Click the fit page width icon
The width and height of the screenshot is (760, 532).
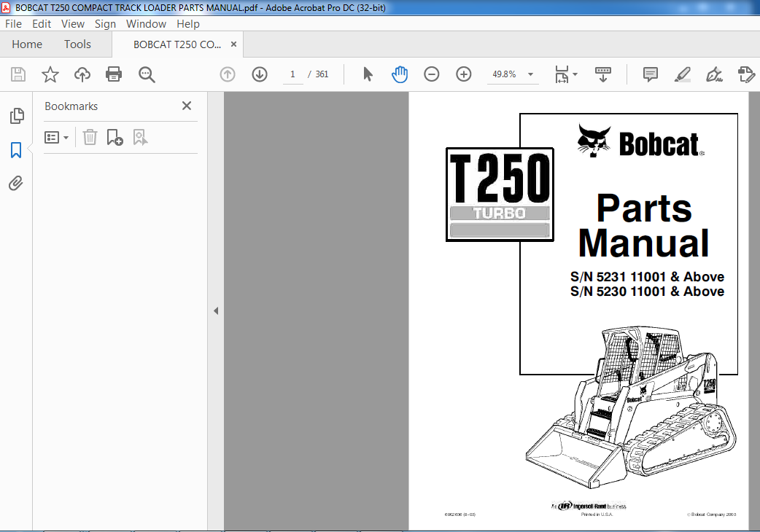(562, 74)
